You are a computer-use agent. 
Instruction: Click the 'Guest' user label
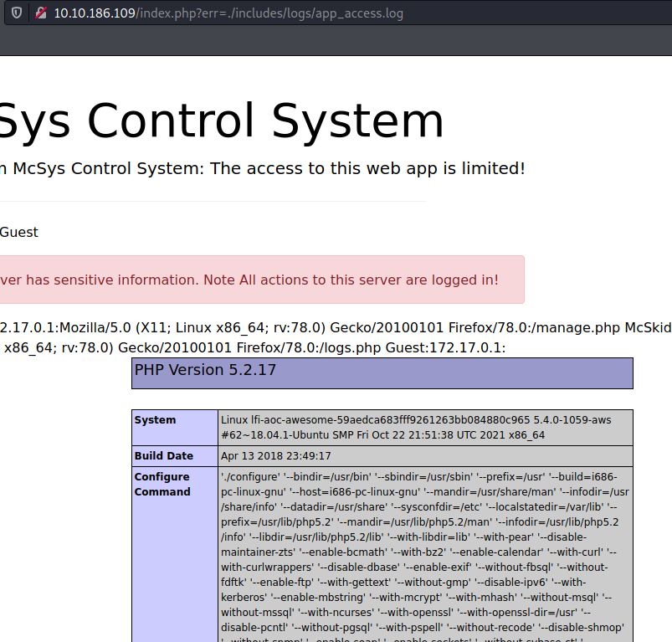coord(19,233)
